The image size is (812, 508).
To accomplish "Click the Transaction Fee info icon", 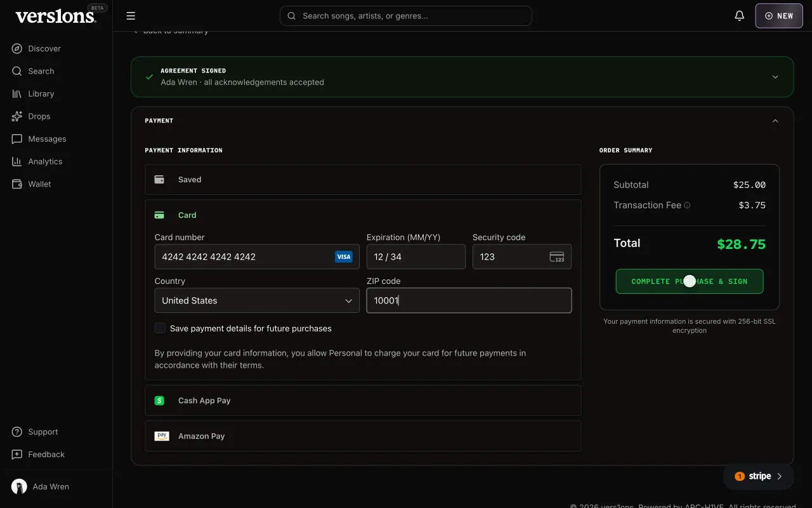I will [x=687, y=205].
